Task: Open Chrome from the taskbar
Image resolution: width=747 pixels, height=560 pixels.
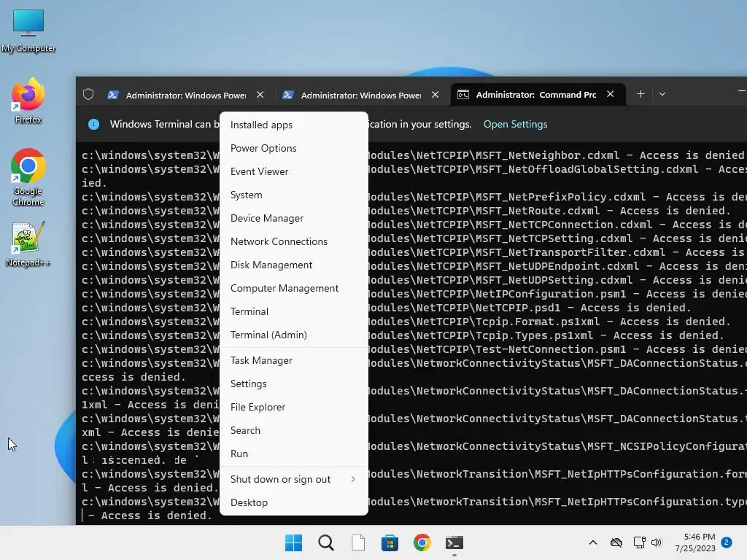Action: pyautogui.click(x=422, y=542)
